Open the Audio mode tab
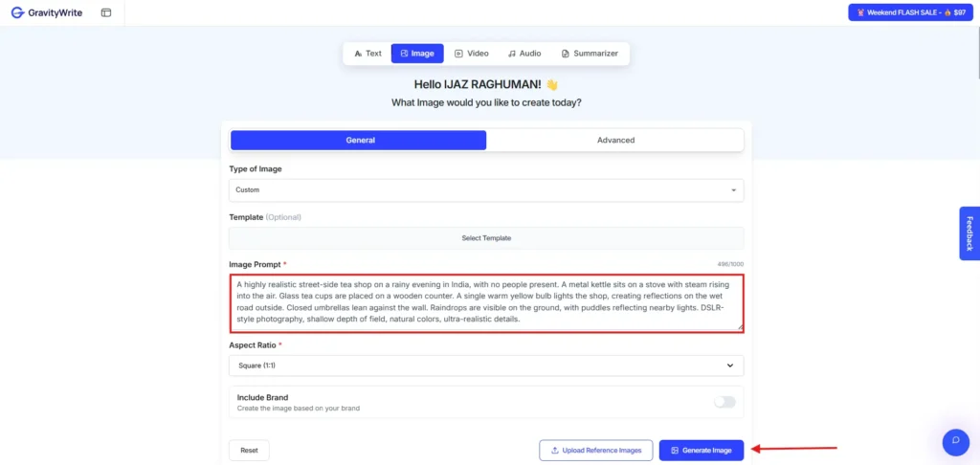Image resolution: width=980 pixels, height=465 pixels. point(523,54)
